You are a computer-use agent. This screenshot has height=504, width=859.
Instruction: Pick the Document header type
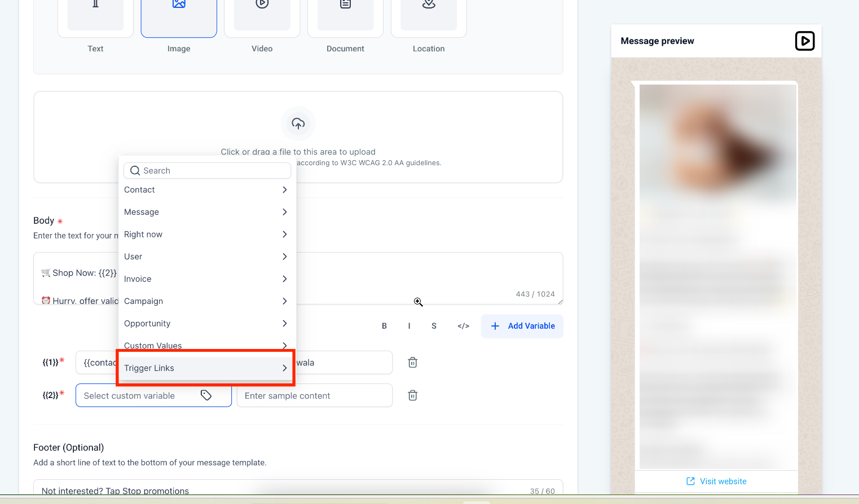tap(345, 17)
